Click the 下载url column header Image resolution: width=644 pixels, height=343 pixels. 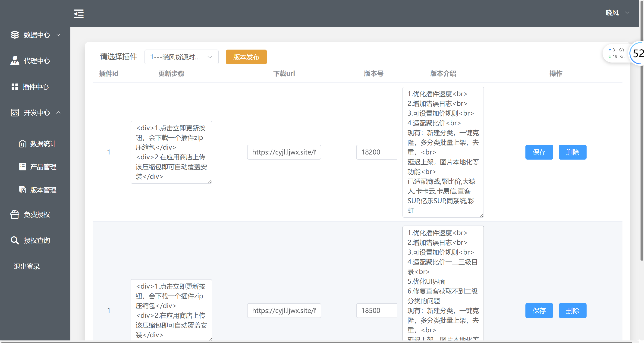click(x=284, y=73)
